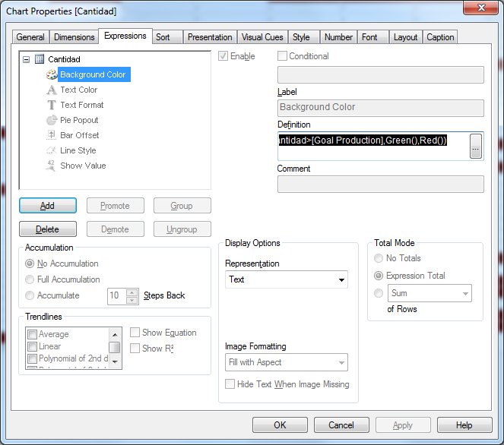The width and height of the screenshot is (504, 445).
Task: Select the No Accumulation radio button
Action: coord(30,264)
